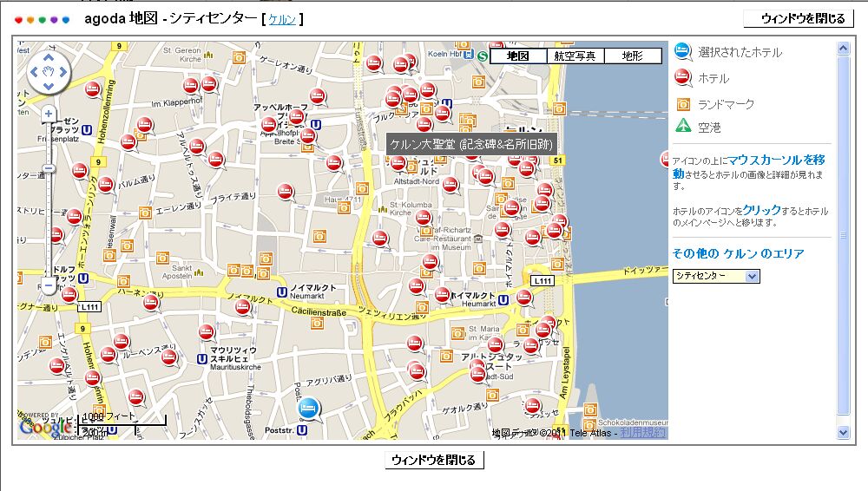The width and height of the screenshot is (868, 491).
Task: Switch to the 航空写真 satellite view
Action: coord(575,56)
